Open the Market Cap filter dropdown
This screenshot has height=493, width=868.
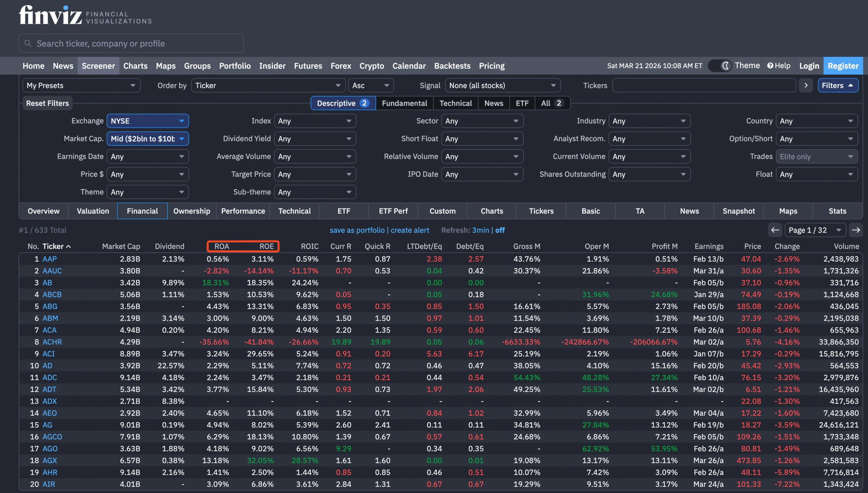click(x=147, y=138)
